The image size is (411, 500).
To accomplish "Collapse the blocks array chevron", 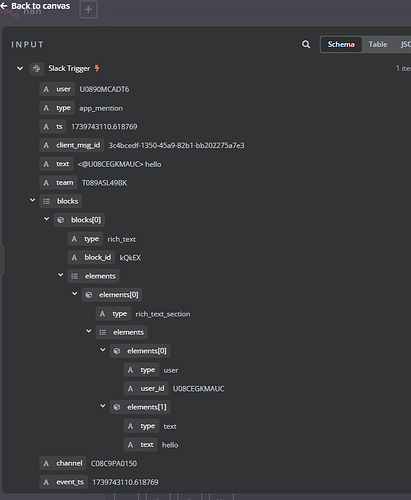I will pos(32,200).
